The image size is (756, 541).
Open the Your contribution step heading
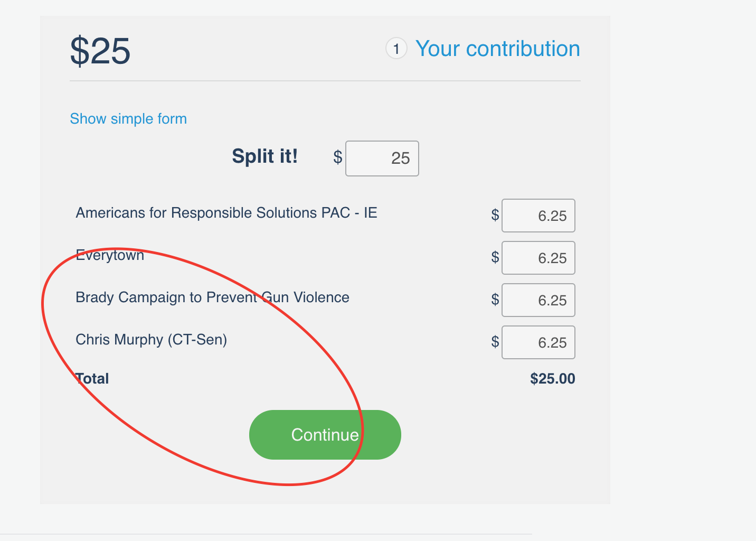tap(498, 49)
